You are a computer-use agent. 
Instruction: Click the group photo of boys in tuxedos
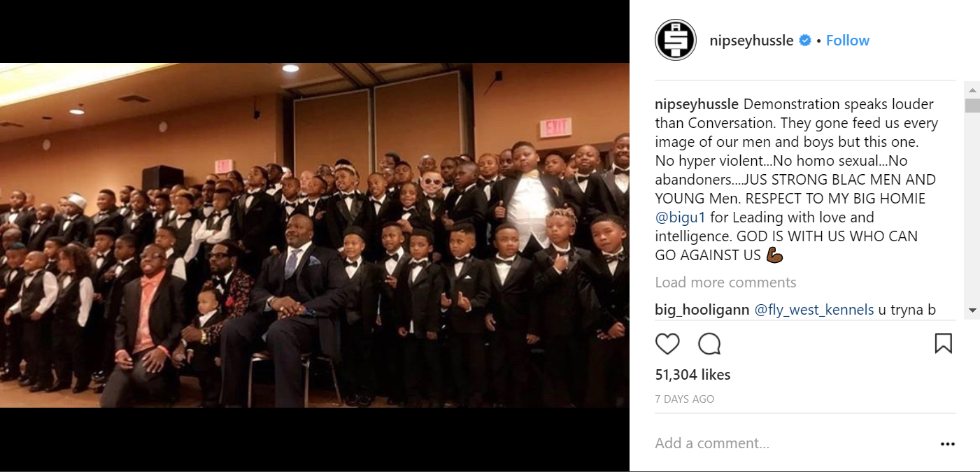[315, 235]
